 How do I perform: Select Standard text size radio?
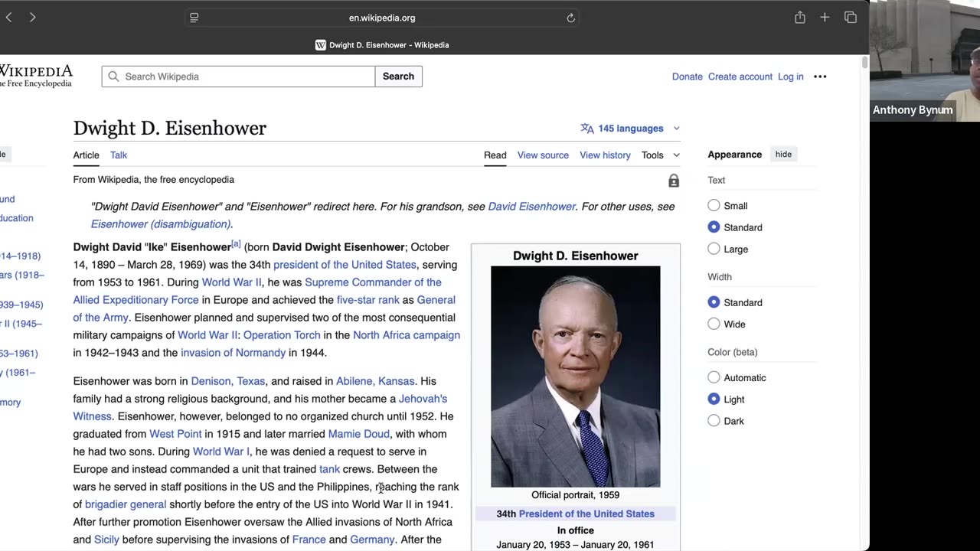[x=714, y=227]
